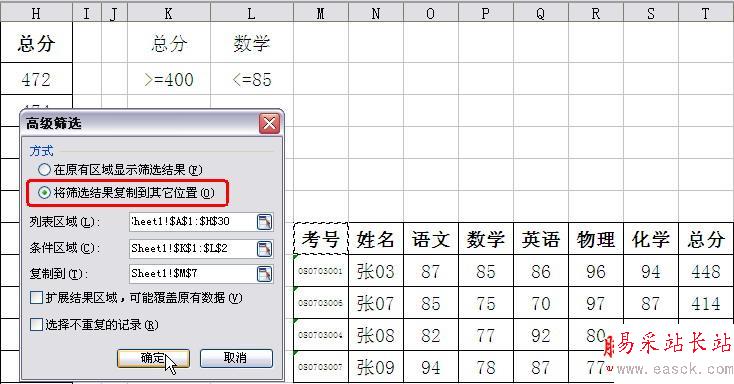
Task: Select column J header
Action: tap(114, 14)
